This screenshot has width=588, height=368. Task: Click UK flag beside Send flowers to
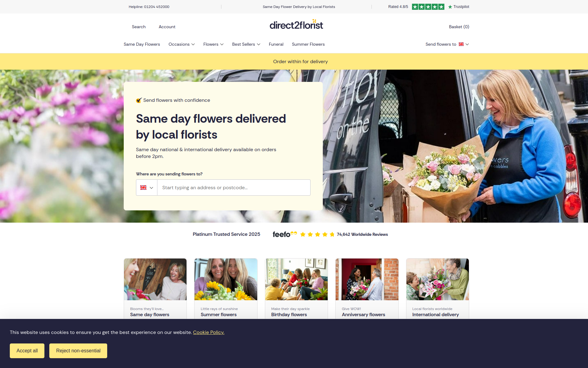[x=461, y=44]
